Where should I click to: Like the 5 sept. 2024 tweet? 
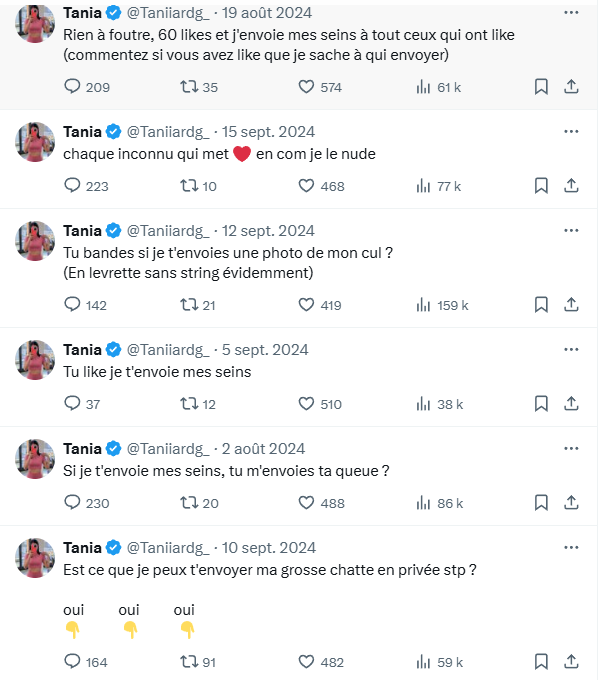(x=307, y=404)
